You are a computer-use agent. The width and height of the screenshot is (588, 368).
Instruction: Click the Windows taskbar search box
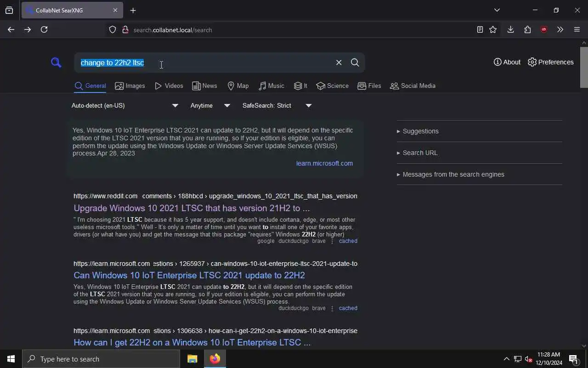101,359
